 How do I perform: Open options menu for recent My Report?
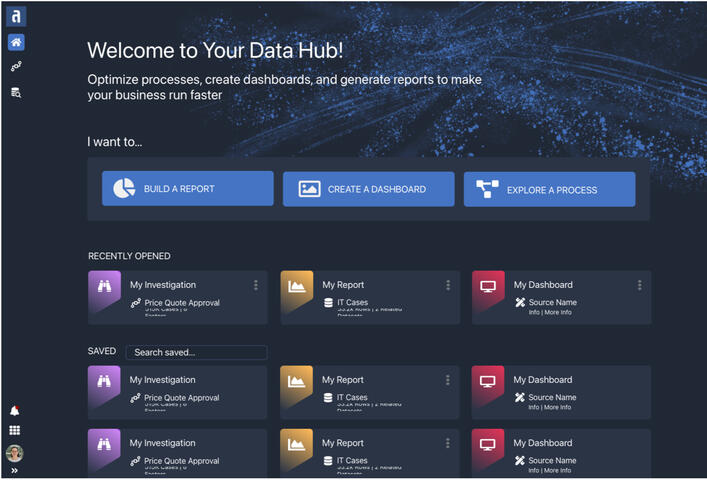(x=448, y=285)
